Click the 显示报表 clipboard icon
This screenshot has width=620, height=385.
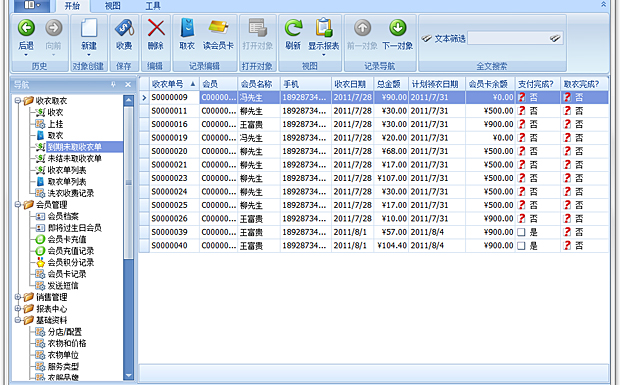(323, 28)
